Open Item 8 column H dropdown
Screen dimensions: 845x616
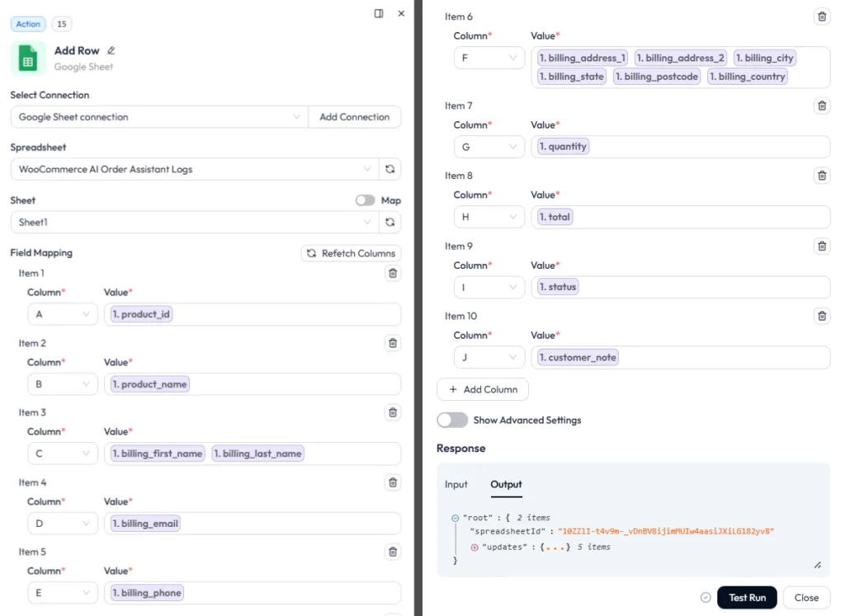coord(489,217)
